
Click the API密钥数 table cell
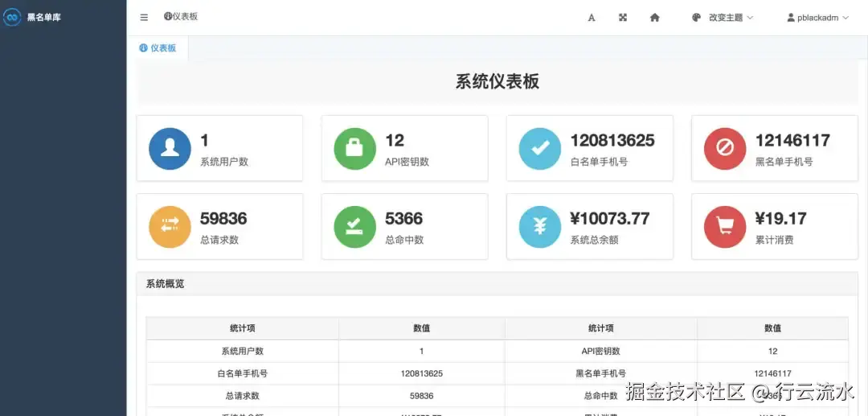tap(600, 351)
